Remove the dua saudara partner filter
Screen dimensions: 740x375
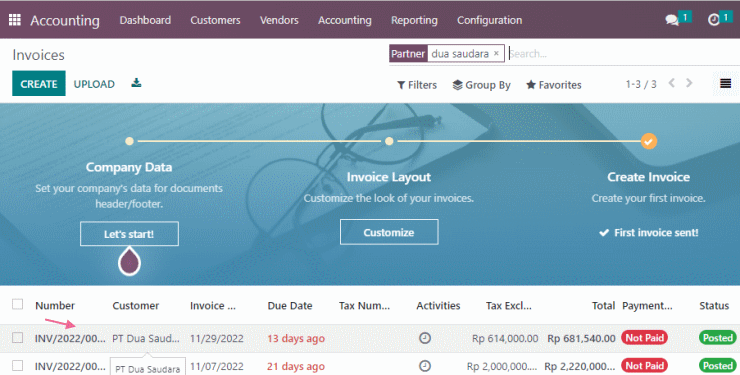tap(496, 53)
